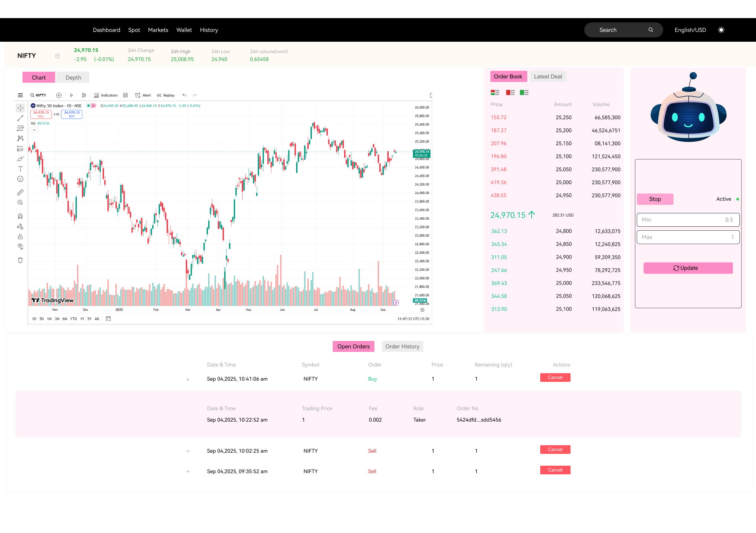Collapse the volume pane with the chevron
Screen dimensions: 756x533
pyautogui.click(x=34, y=130)
